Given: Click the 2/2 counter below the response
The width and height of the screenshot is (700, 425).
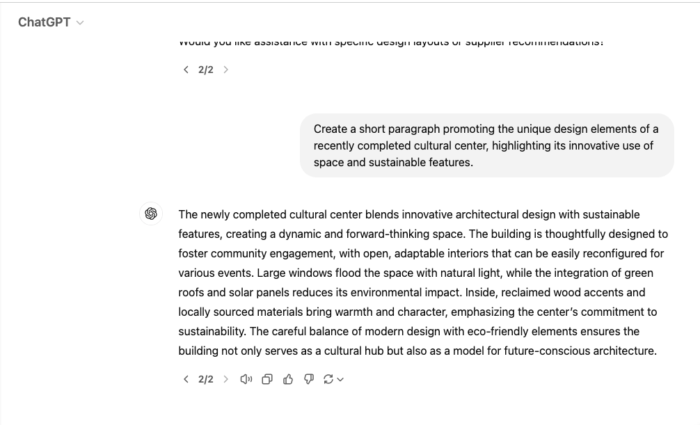Looking at the screenshot, I should click(206, 379).
